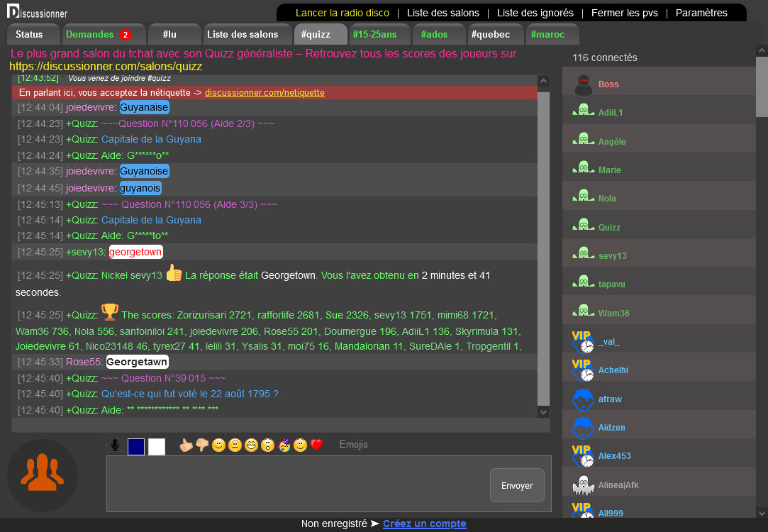This screenshot has height=532, width=768.
Task: Click the green avatar beside Nola
Action: [584, 196]
